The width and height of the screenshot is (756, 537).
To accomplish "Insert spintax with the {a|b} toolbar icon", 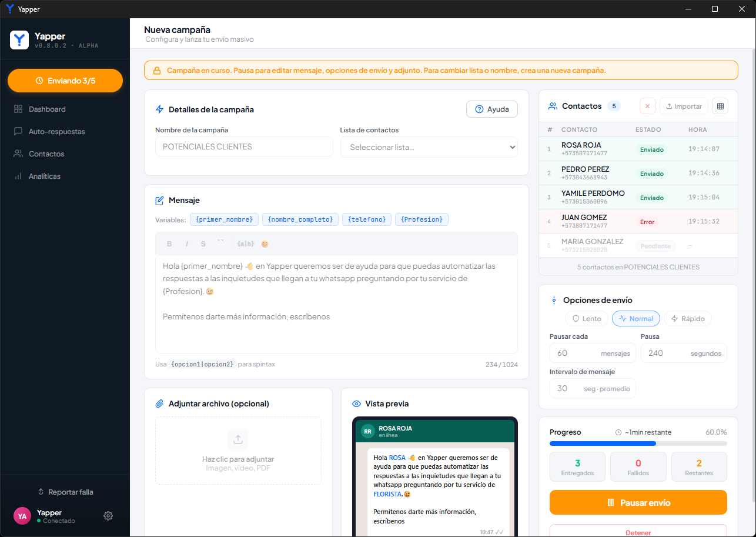I will (x=245, y=244).
